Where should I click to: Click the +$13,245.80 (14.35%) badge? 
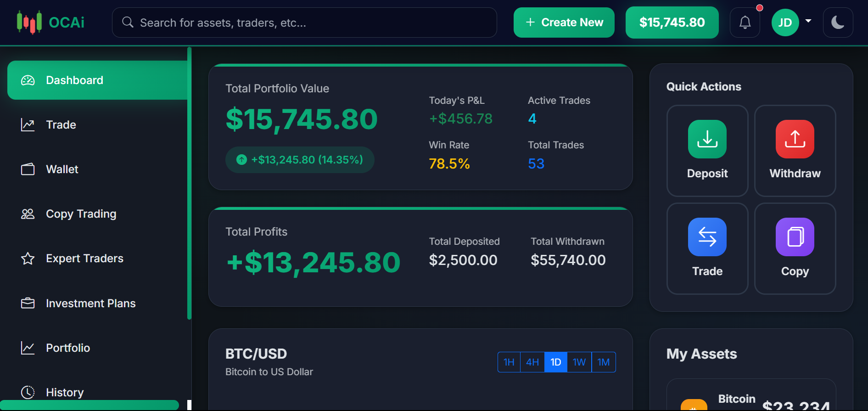(x=300, y=160)
